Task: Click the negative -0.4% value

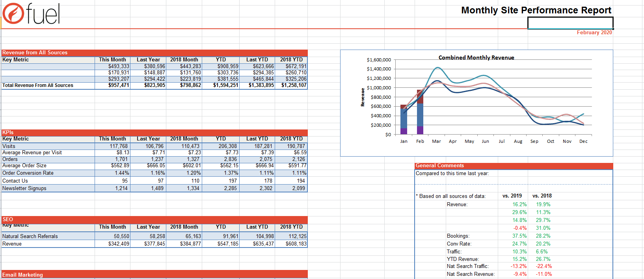Action: click(520, 228)
